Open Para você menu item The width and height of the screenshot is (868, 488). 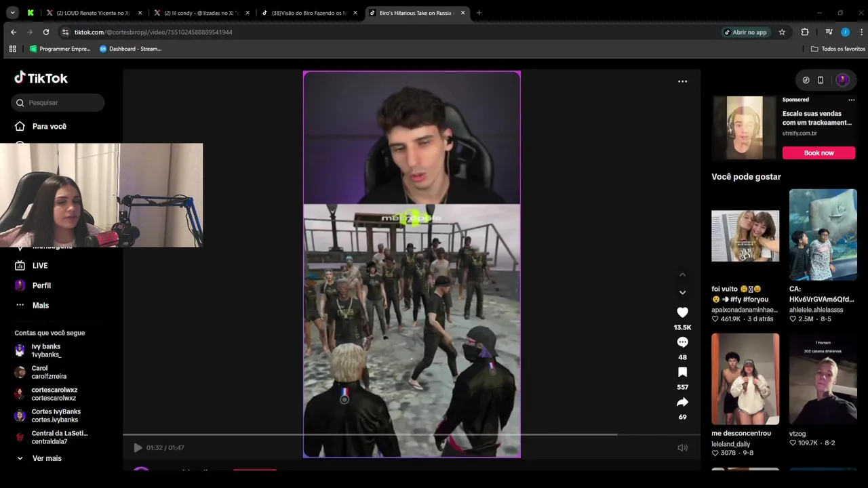(x=50, y=126)
